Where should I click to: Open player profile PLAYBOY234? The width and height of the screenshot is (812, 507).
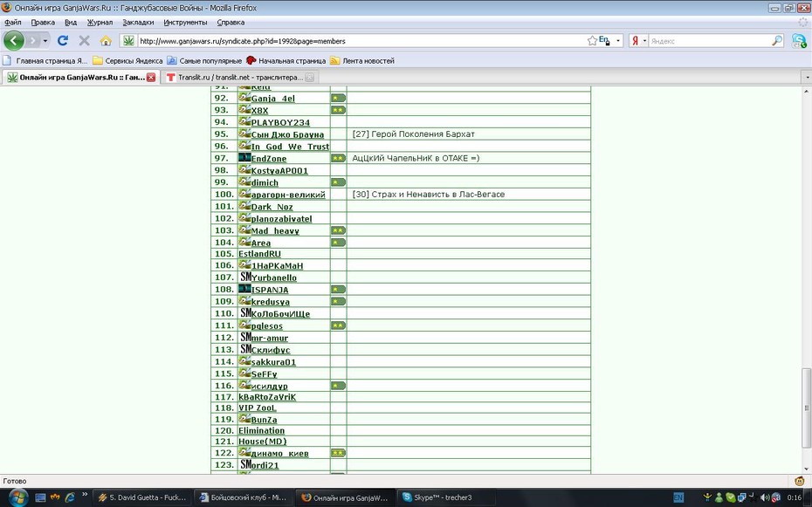(280, 123)
